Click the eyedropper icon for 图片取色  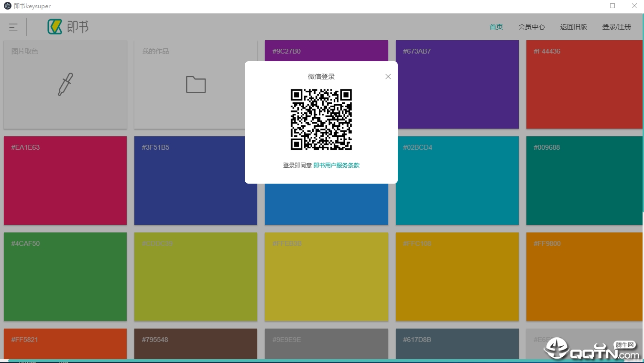[x=65, y=84]
